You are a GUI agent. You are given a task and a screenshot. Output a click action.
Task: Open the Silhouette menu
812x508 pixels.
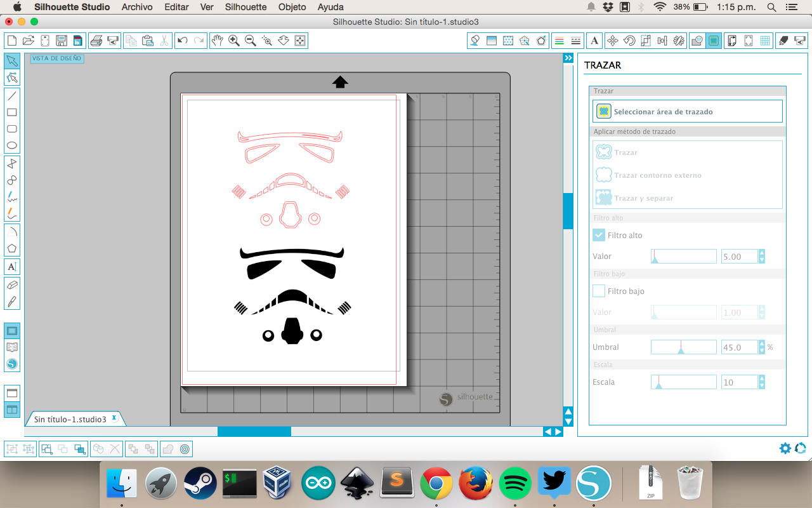pos(246,7)
